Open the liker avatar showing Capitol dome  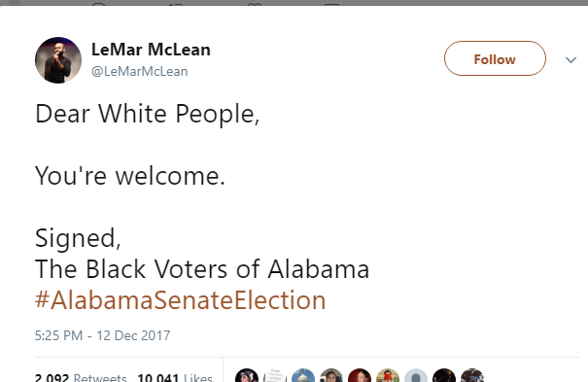[303, 376]
